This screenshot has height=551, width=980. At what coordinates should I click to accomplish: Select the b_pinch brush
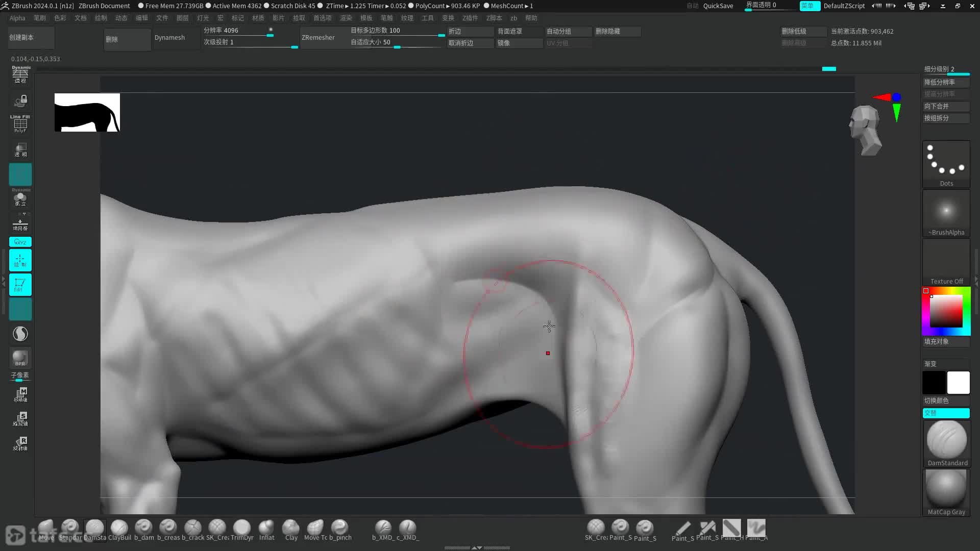tap(340, 530)
